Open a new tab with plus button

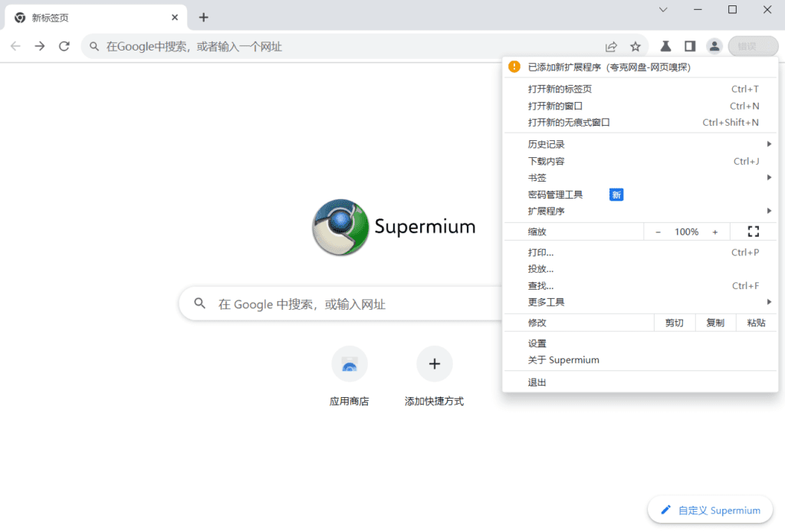[203, 18]
